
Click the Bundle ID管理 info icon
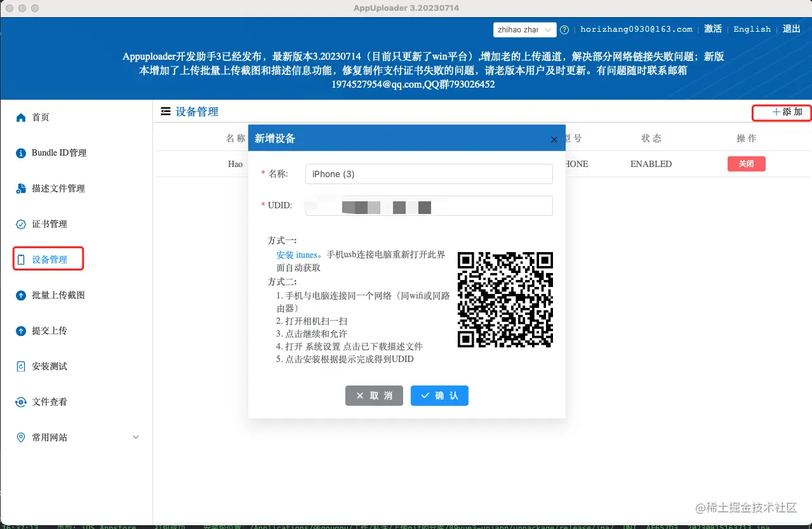(21, 153)
